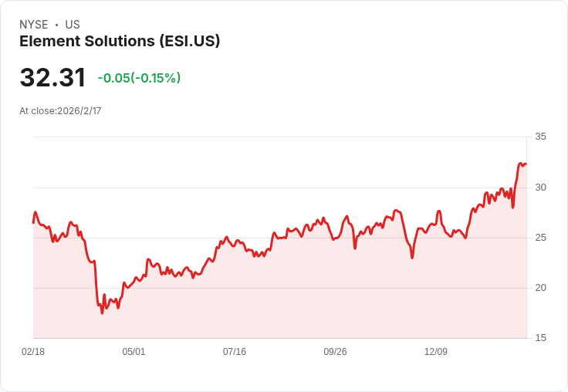Click the 07/16 date axis label

235,352
